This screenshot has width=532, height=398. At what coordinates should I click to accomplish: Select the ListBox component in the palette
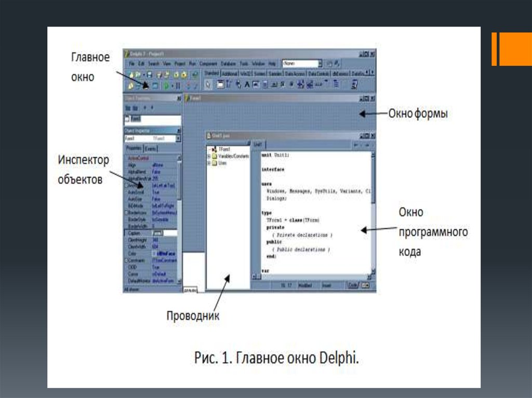point(301,85)
